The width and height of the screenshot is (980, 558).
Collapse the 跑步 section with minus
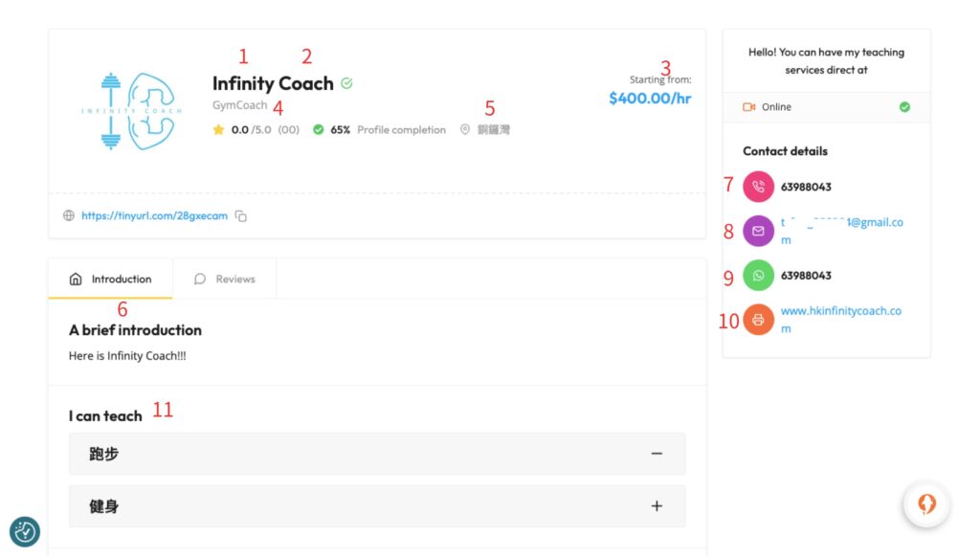pyautogui.click(x=657, y=454)
